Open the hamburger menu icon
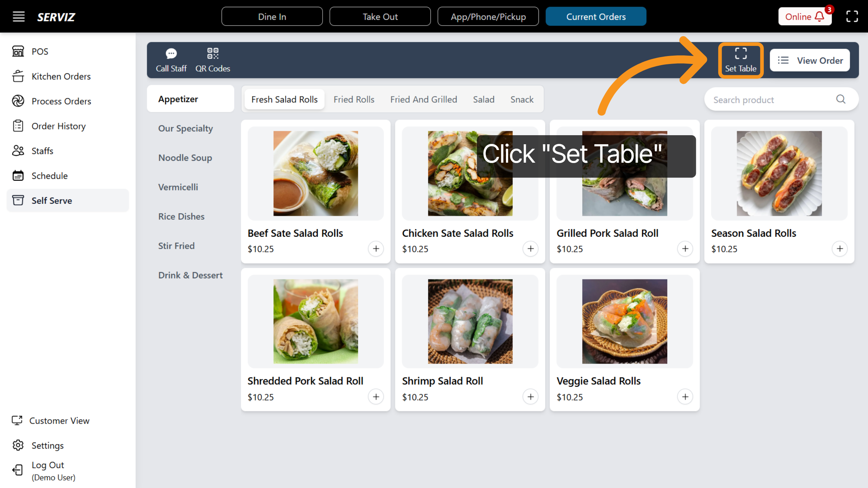Screen dimensions: 868x488 click(x=19, y=17)
